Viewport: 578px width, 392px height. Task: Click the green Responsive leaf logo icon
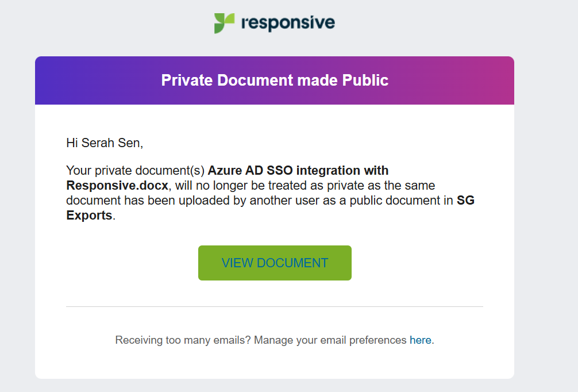(224, 23)
